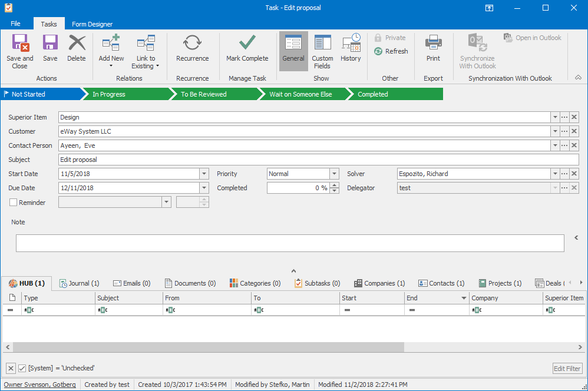Screen dimensions: 588x391
Task: Click the horizontal scrollbar in HUB grid
Action: [x=209, y=347]
